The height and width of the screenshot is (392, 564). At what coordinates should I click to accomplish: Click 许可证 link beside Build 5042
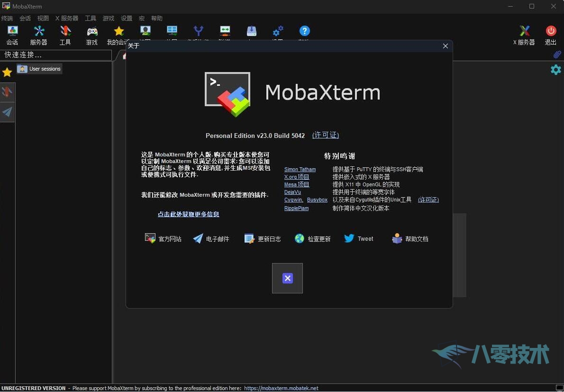326,135
